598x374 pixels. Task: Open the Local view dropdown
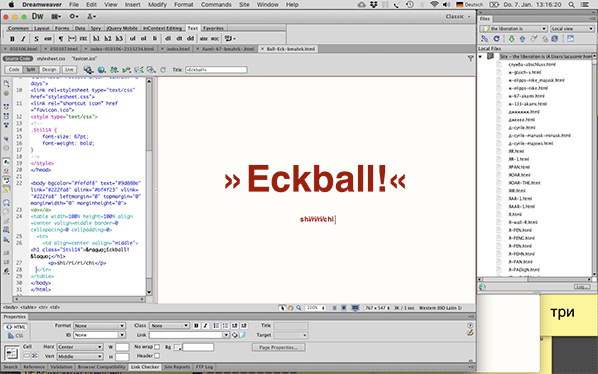[572, 29]
